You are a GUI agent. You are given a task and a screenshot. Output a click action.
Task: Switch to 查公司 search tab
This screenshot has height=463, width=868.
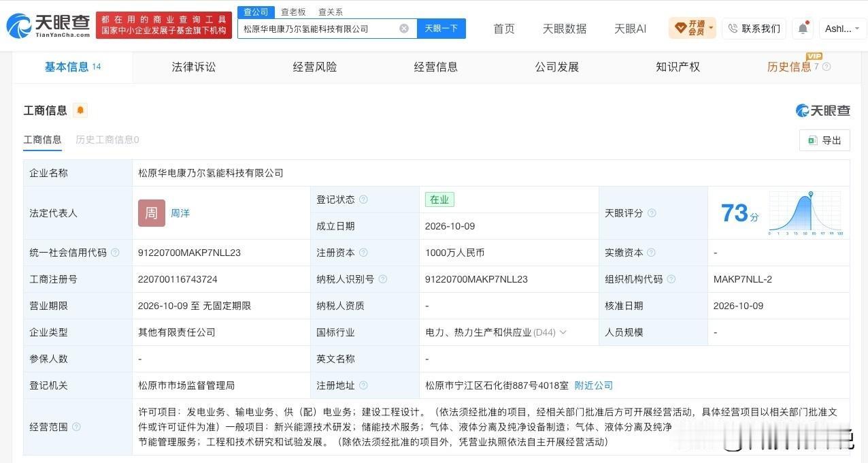[x=256, y=12]
